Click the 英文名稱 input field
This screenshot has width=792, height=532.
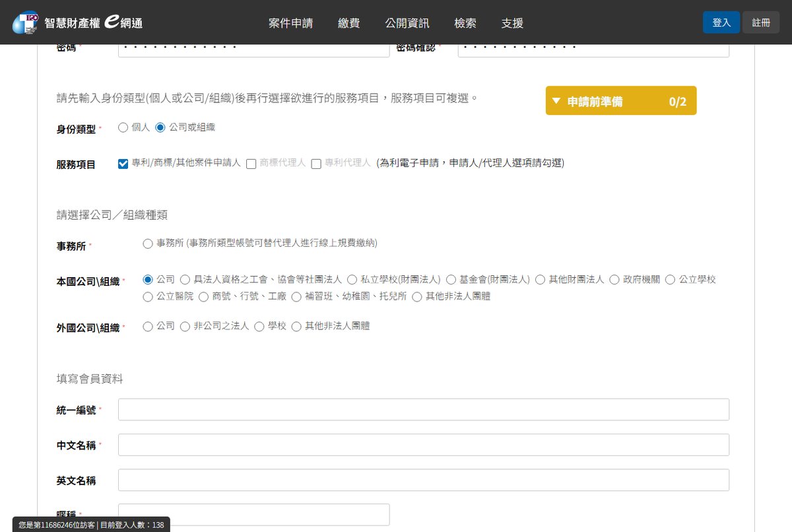click(x=424, y=480)
